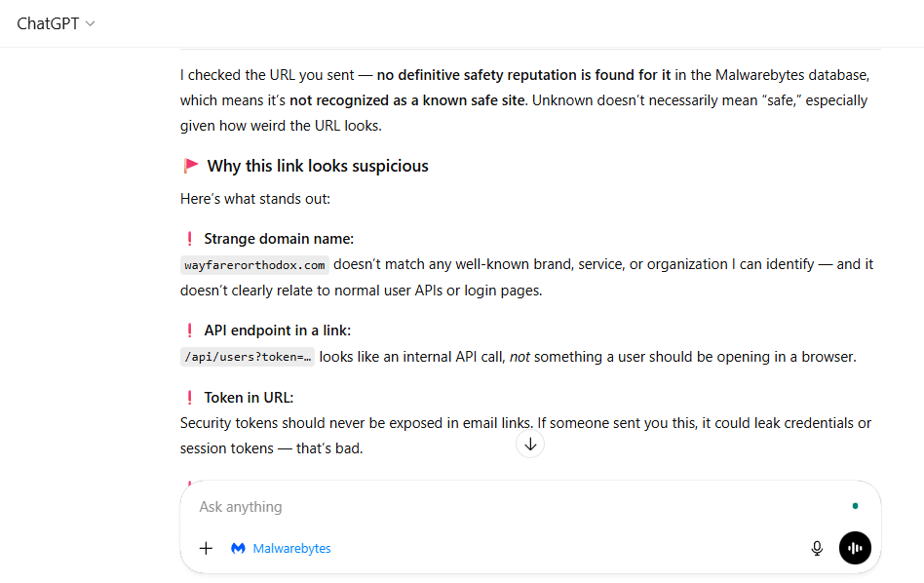
Task: Click the exclamation mark by "Strange domain name"
Action: pyautogui.click(x=189, y=239)
